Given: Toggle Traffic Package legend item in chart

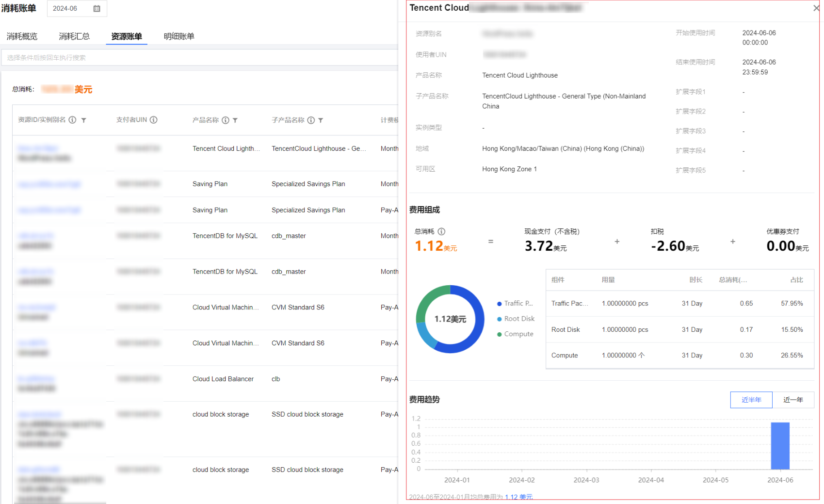Looking at the screenshot, I should [x=515, y=303].
